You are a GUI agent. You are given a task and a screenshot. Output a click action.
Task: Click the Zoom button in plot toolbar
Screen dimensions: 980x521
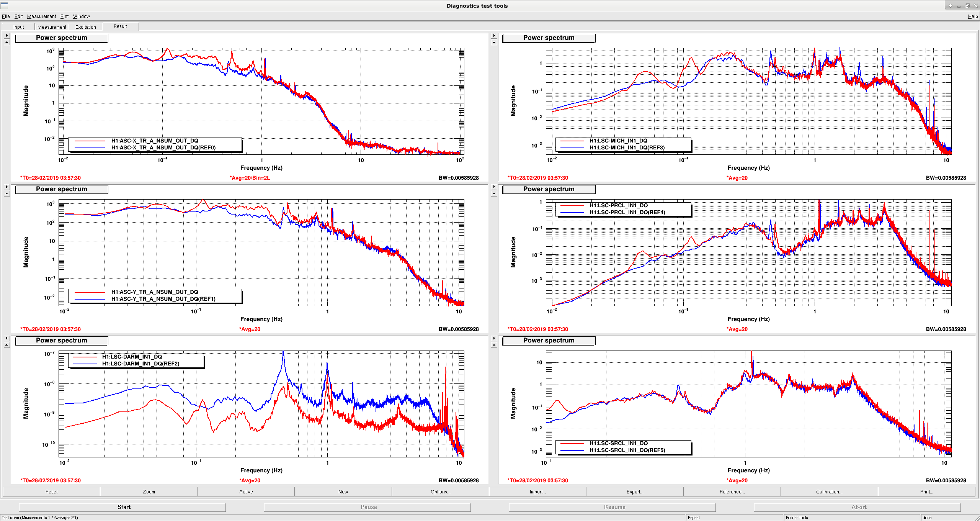149,492
